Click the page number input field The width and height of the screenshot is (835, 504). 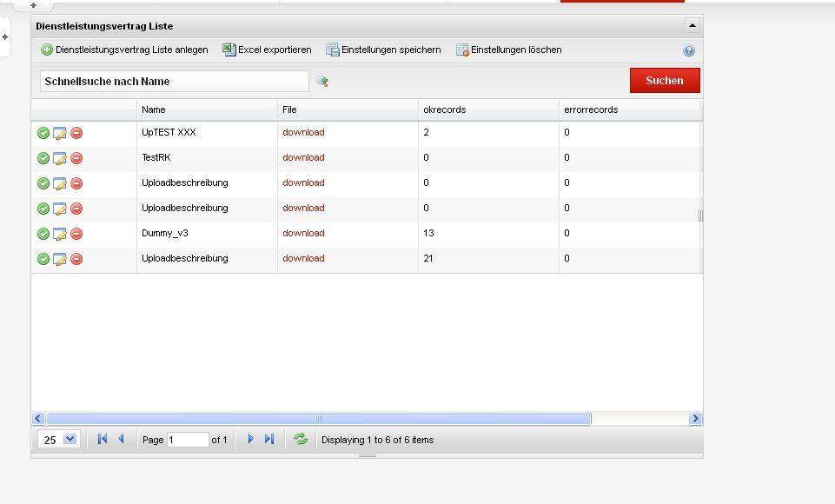click(188, 440)
